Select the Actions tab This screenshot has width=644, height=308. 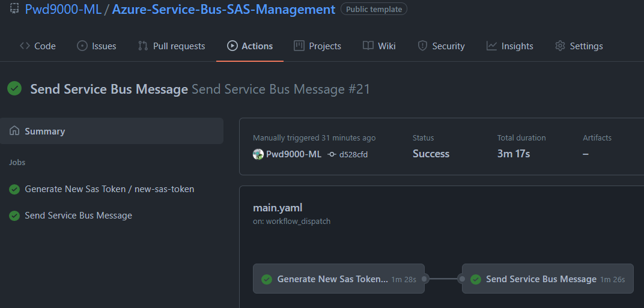point(250,46)
